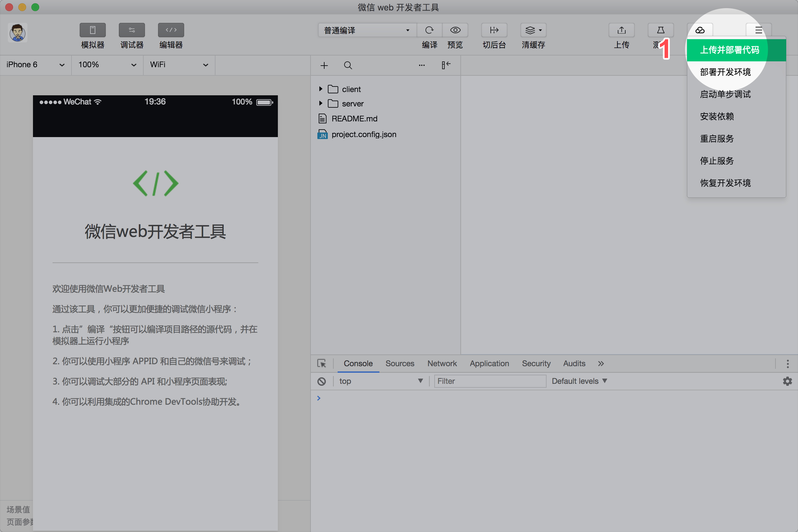Toggle the debugger panel button

(x=132, y=30)
